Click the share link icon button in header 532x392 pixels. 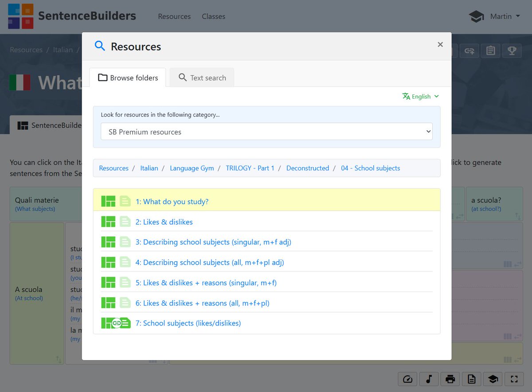tap(469, 51)
